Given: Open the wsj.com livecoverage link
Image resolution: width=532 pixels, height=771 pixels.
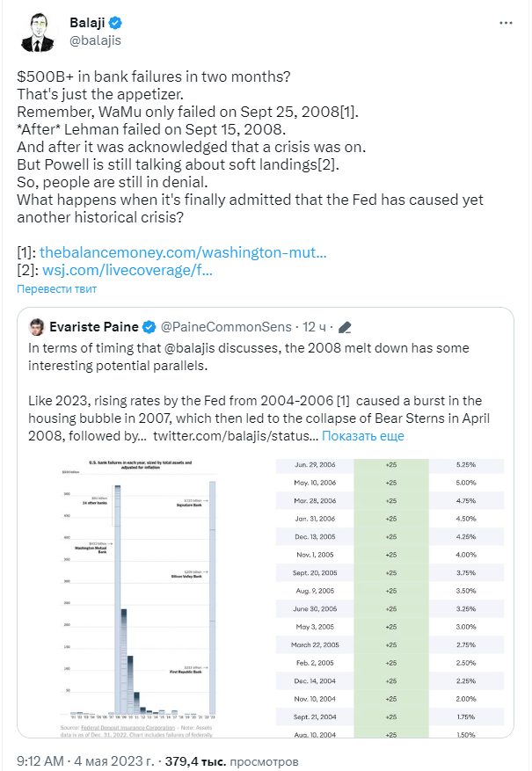Looking at the screenshot, I should pyautogui.click(x=128, y=270).
